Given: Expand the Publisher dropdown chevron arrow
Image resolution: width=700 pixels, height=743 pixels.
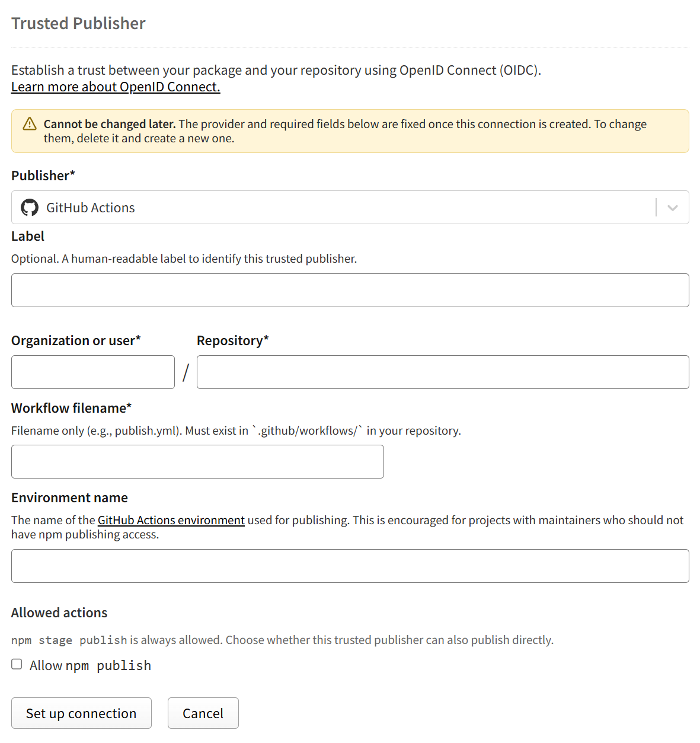Looking at the screenshot, I should coord(672,208).
